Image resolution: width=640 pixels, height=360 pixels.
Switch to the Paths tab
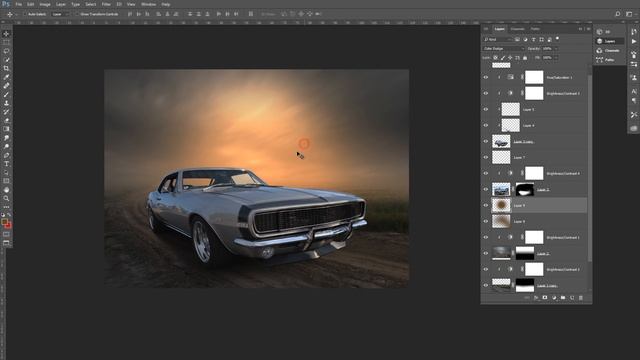coord(535,29)
